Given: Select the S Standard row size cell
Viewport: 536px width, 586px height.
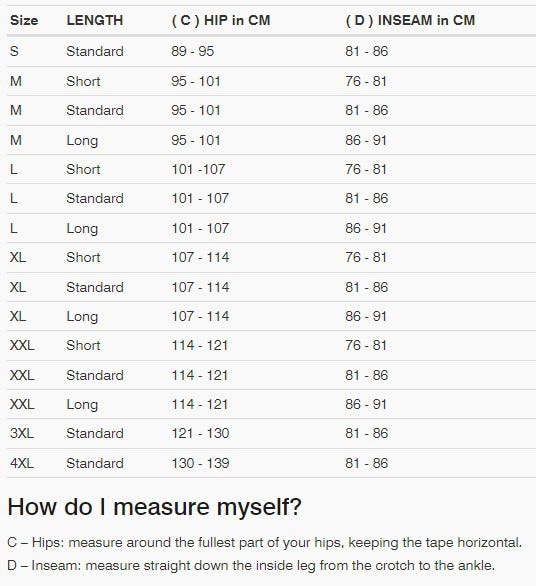Looking at the screenshot, I should pyautogui.click(x=14, y=51).
